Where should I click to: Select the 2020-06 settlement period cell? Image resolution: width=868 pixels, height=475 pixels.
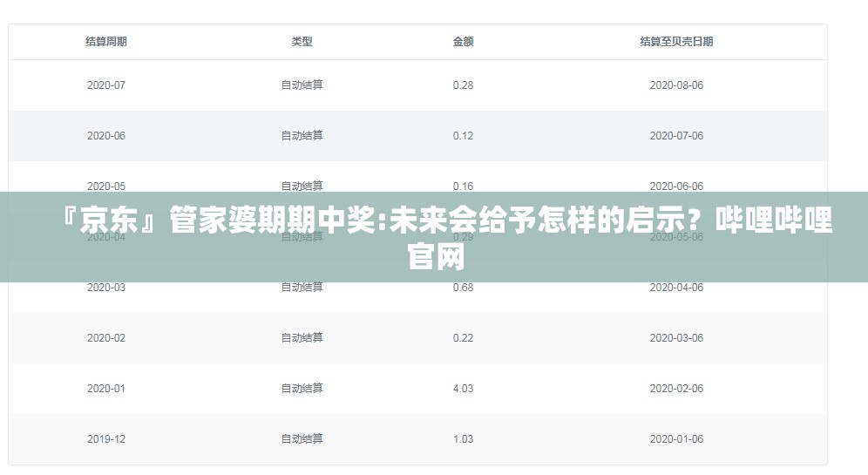[106, 136]
